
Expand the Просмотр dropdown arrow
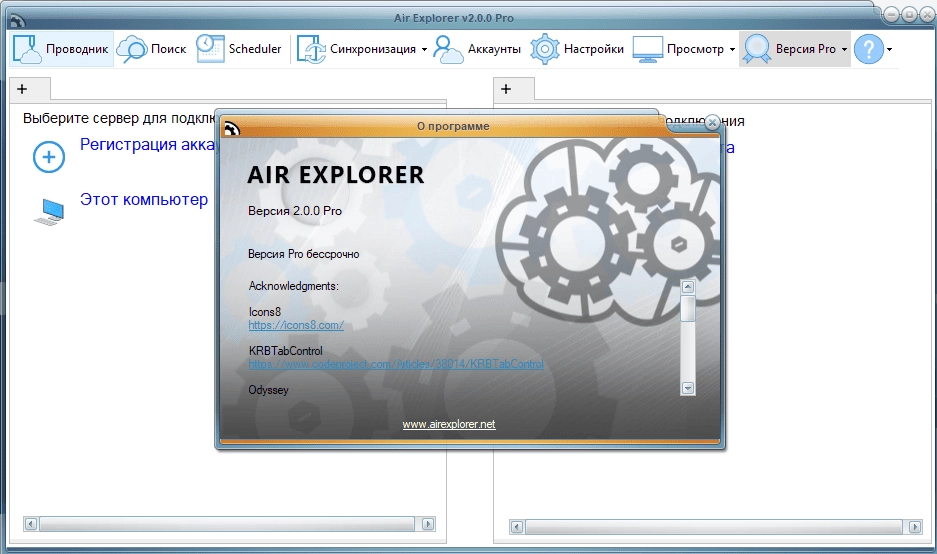point(732,50)
